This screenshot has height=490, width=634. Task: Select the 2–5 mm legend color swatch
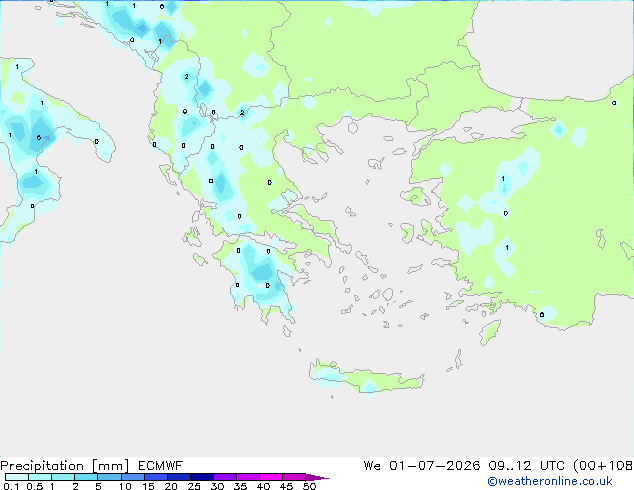coord(86,477)
